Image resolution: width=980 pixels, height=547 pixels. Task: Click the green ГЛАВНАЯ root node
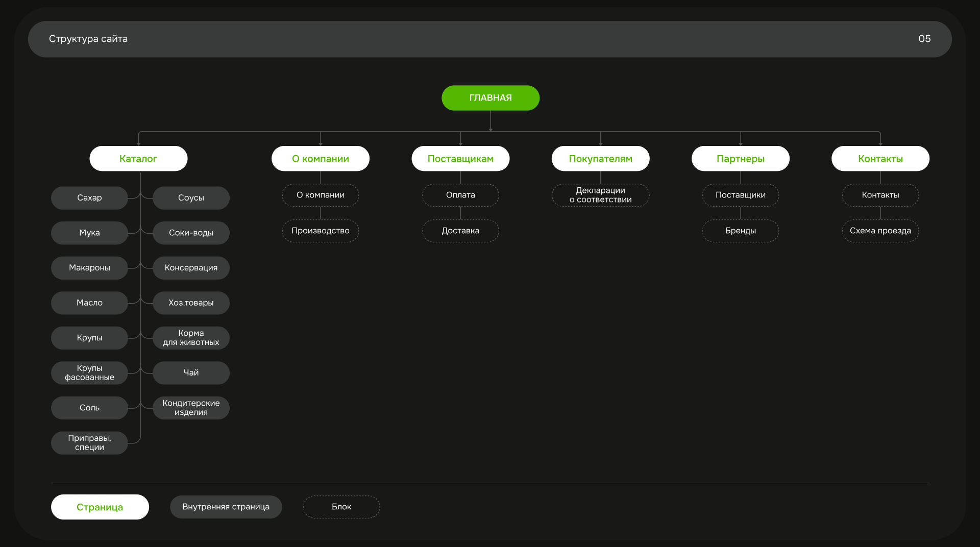[490, 98]
